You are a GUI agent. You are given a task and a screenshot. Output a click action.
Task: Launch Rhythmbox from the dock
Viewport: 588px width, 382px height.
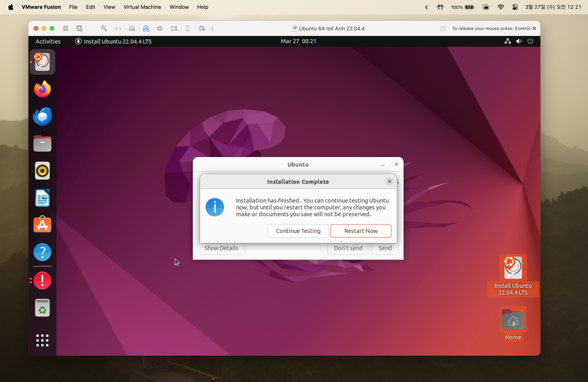pos(42,170)
